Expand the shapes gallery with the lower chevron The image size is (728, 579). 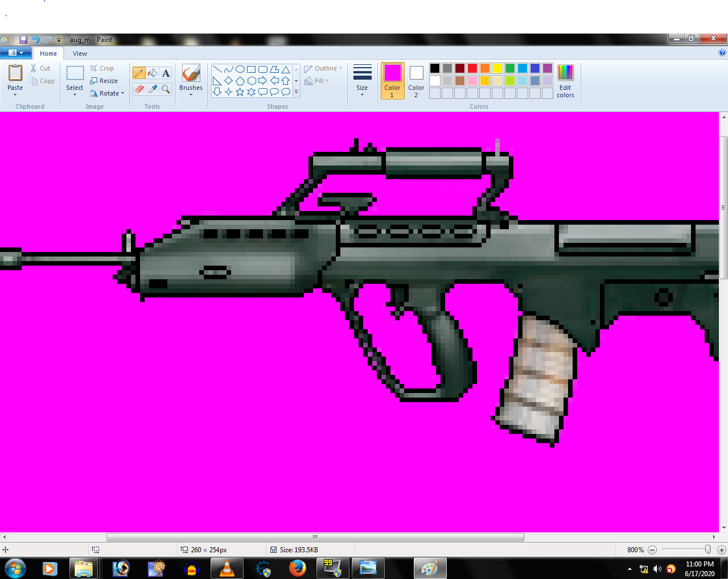[296, 92]
